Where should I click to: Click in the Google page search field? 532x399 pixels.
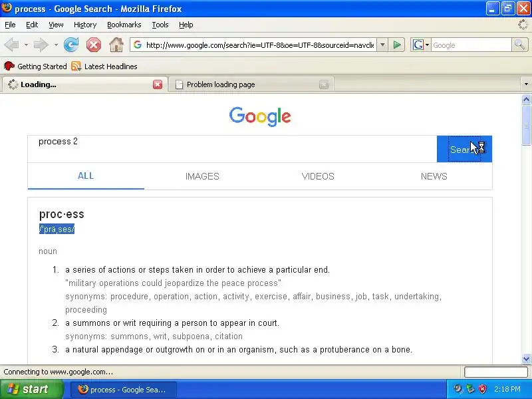[232, 149]
